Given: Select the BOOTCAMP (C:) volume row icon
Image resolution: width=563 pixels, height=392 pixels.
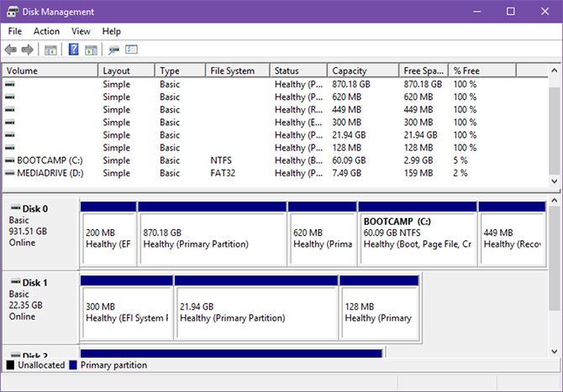Looking at the screenshot, I should tap(9, 160).
